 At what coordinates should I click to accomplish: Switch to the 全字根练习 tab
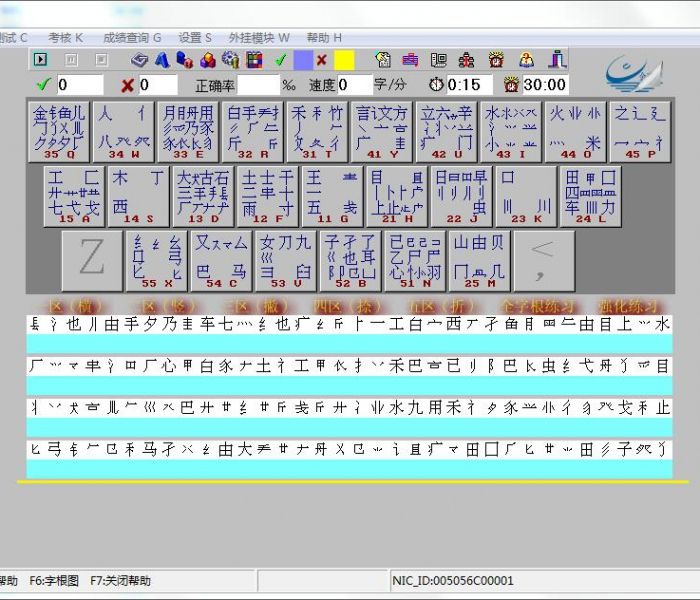pos(538,307)
